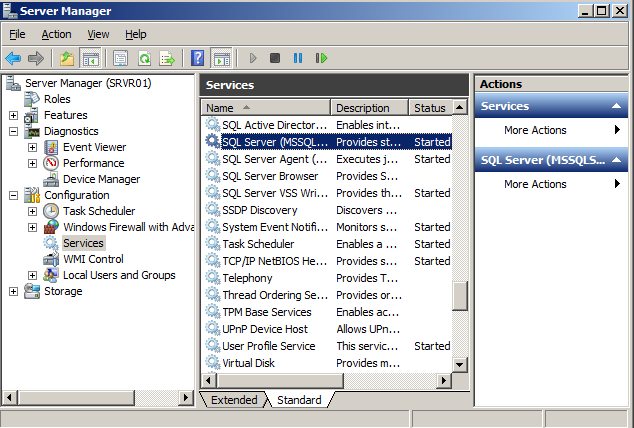Open the Action menu

pyautogui.click(x=56, y=34)
